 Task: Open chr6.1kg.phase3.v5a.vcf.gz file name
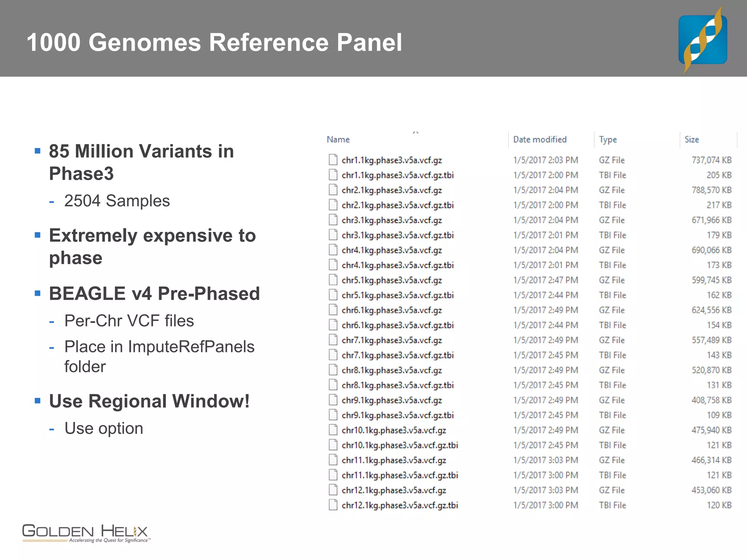click(x=392, y=310)
